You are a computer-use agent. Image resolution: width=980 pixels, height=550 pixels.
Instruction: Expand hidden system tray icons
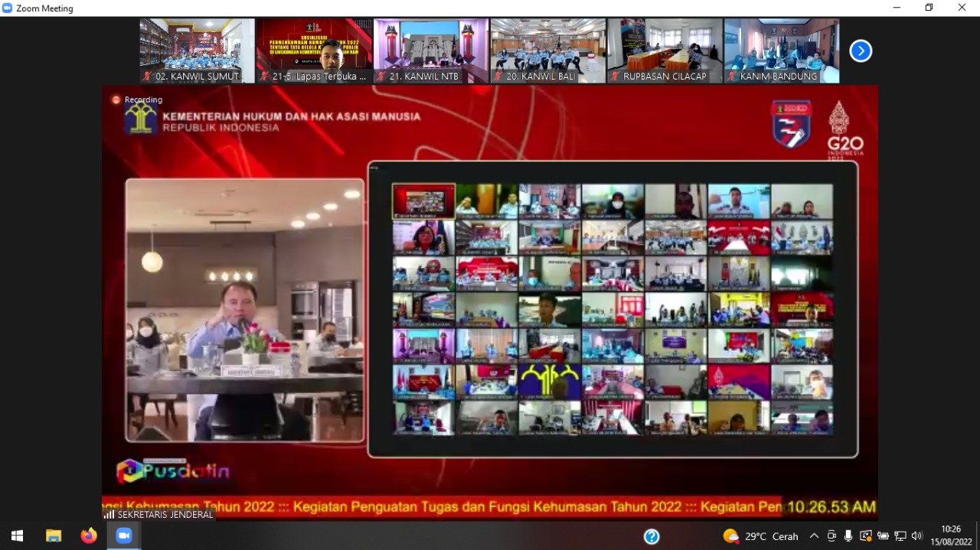pyautogui.click(x=814, y=536)
